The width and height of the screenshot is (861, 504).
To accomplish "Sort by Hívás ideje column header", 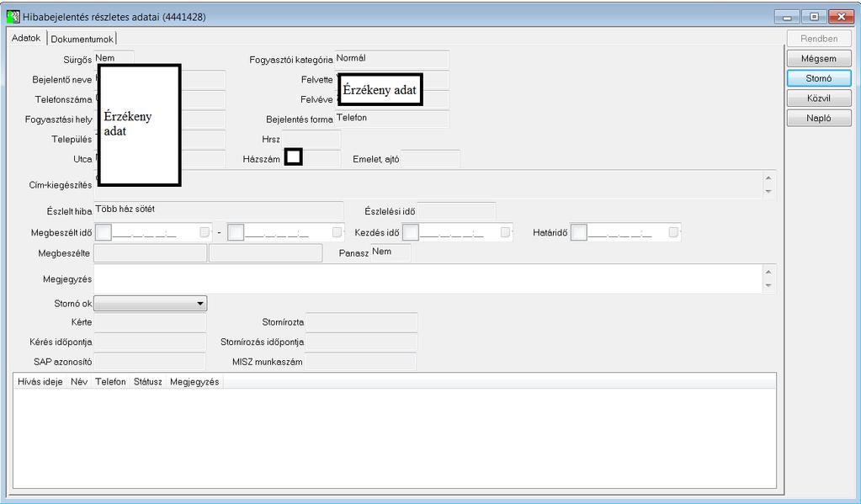I will pyautogui.click(x=40, y=381).
